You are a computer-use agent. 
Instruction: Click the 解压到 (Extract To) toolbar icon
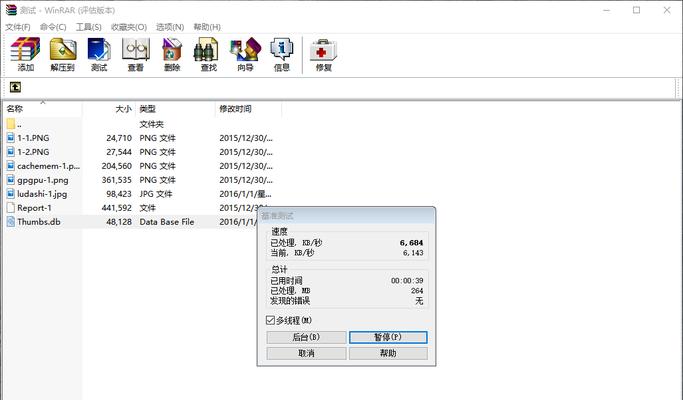click(63, 50)
